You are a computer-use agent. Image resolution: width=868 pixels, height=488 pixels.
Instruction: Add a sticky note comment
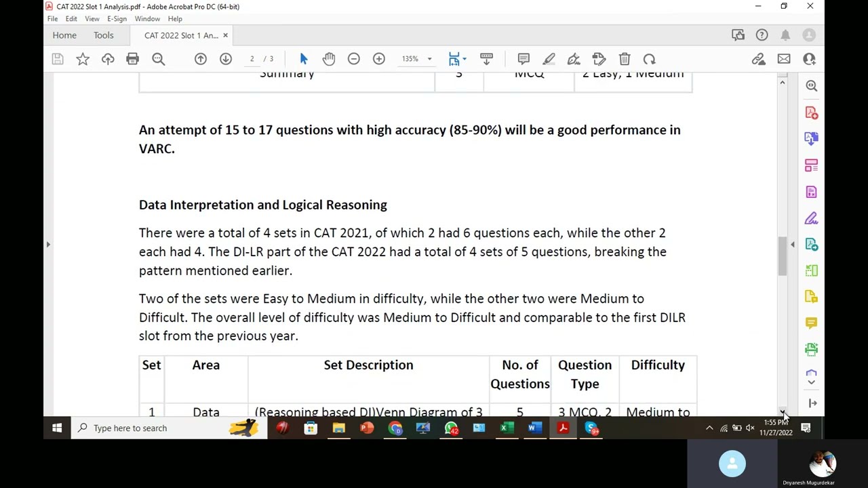(524, 59)
